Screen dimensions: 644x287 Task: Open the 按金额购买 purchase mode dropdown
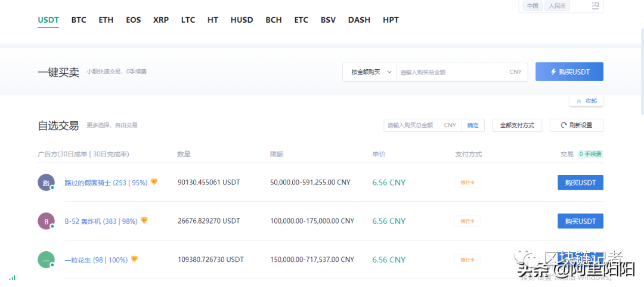coord(370,72)
